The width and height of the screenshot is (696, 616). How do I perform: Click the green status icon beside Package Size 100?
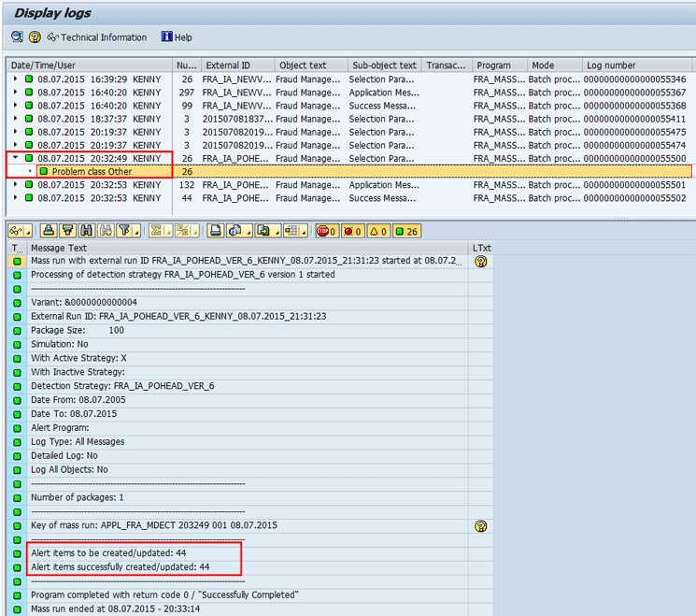tap(17, 330)
